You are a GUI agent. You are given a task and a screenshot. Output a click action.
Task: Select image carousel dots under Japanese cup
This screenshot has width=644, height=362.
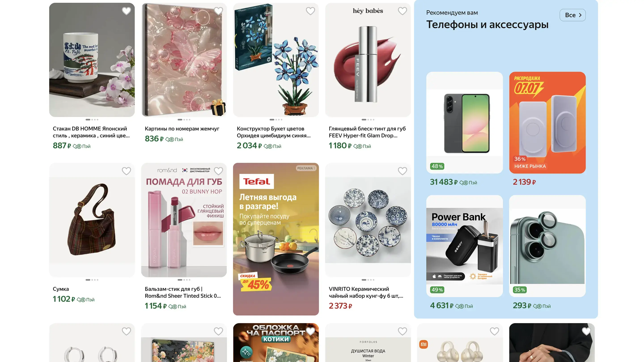pyautogui.click(x=92, y=120)
